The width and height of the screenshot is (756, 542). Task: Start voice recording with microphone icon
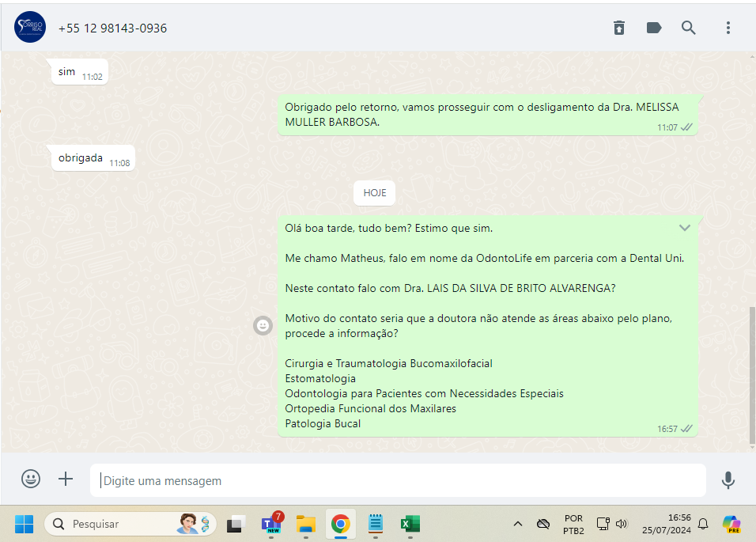pyautogui.click(x=728, y=480)
